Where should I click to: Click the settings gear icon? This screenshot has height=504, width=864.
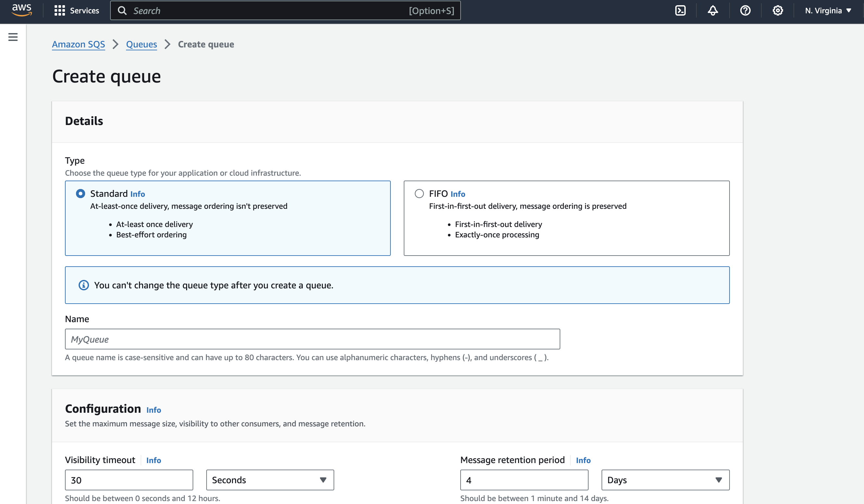point(778,10)
